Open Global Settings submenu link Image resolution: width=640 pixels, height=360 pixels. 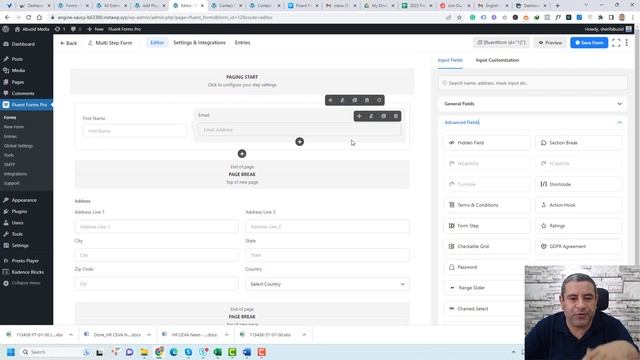[x=18, y=146]
